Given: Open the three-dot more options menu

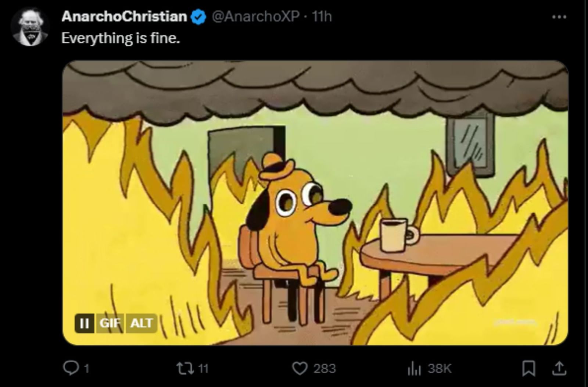Looking at the screenshot, I should pyautogui.click(x=559, y=17).
